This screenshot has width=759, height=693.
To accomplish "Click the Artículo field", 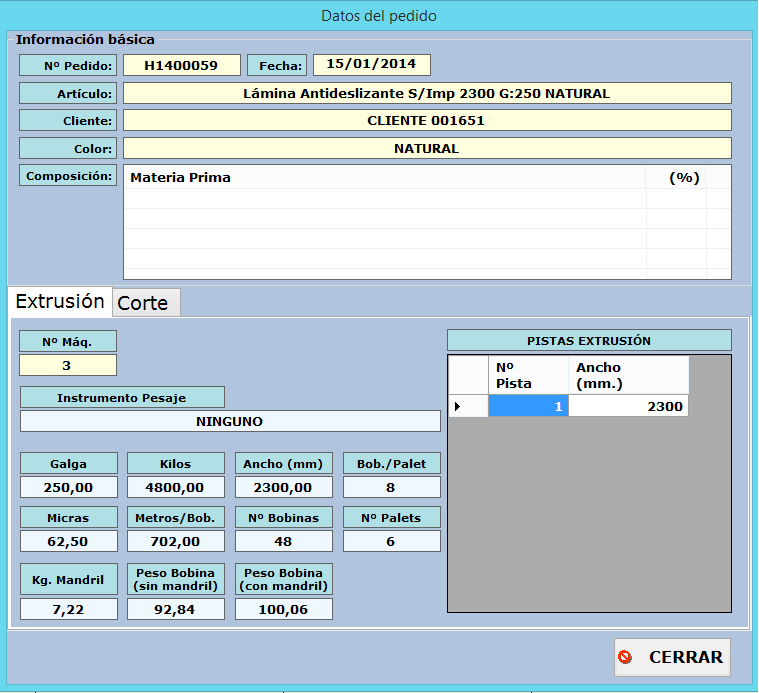I will pyautogui.click(x=427, y=93).
